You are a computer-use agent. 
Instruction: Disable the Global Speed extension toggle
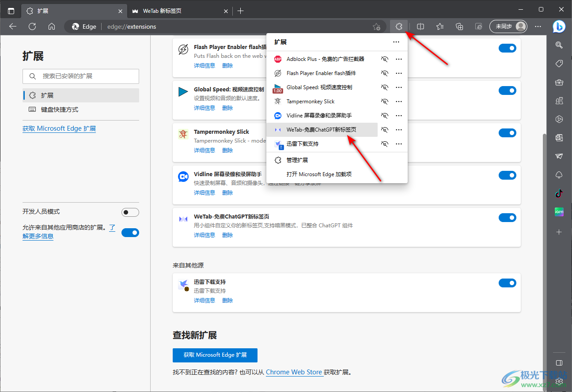click(508, 90)
